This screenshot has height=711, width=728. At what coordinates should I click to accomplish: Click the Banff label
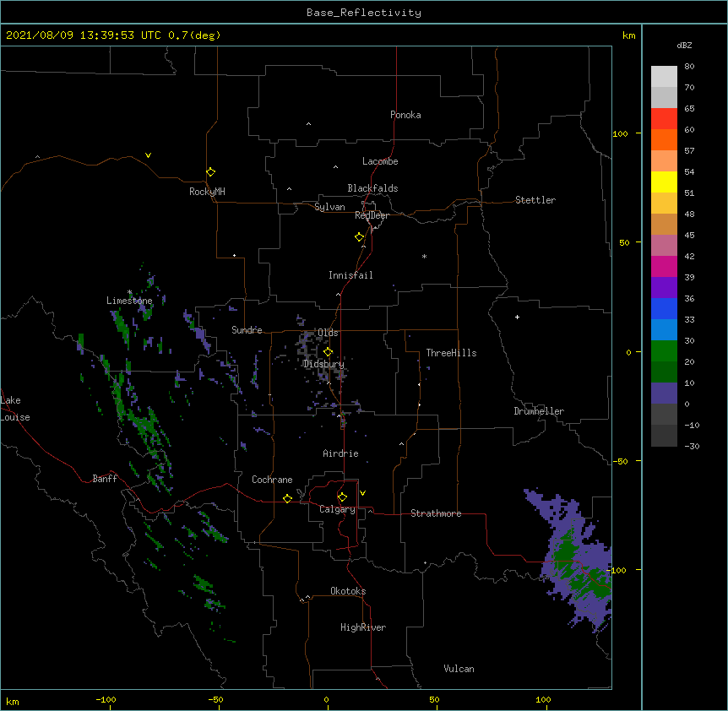click(105, 479)
